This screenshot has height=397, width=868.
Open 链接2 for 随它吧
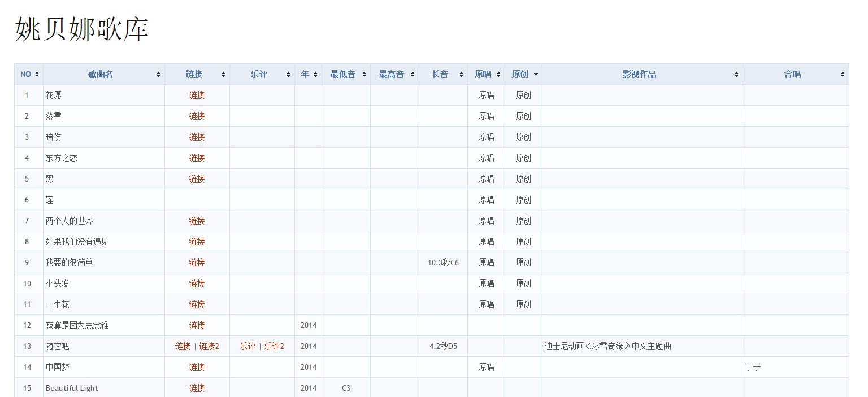tap(209, 346)
